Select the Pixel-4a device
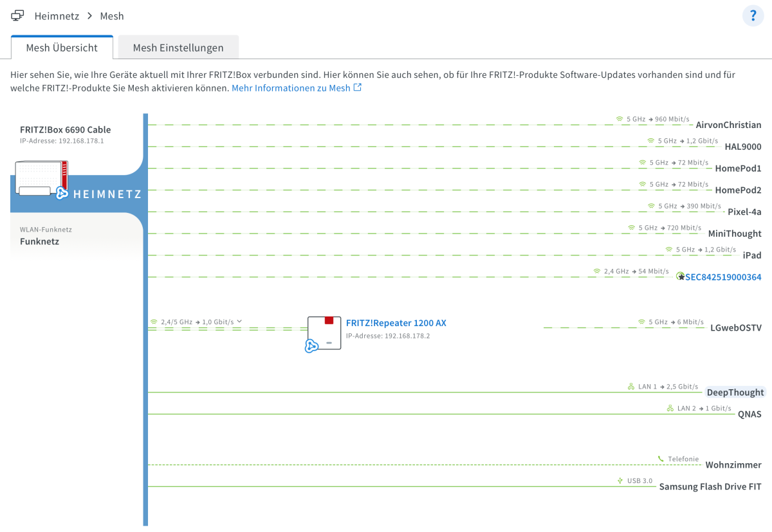 744,212
